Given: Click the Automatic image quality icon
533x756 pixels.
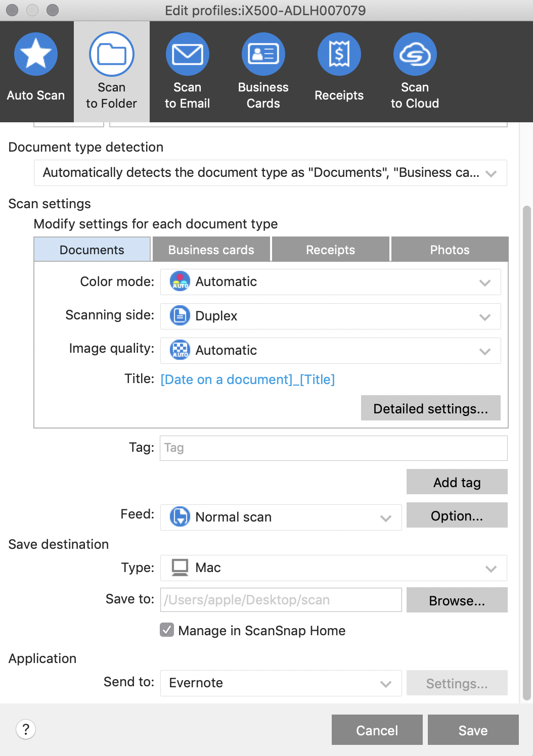Looking at the screenshot, I should [x=180, y=350].
